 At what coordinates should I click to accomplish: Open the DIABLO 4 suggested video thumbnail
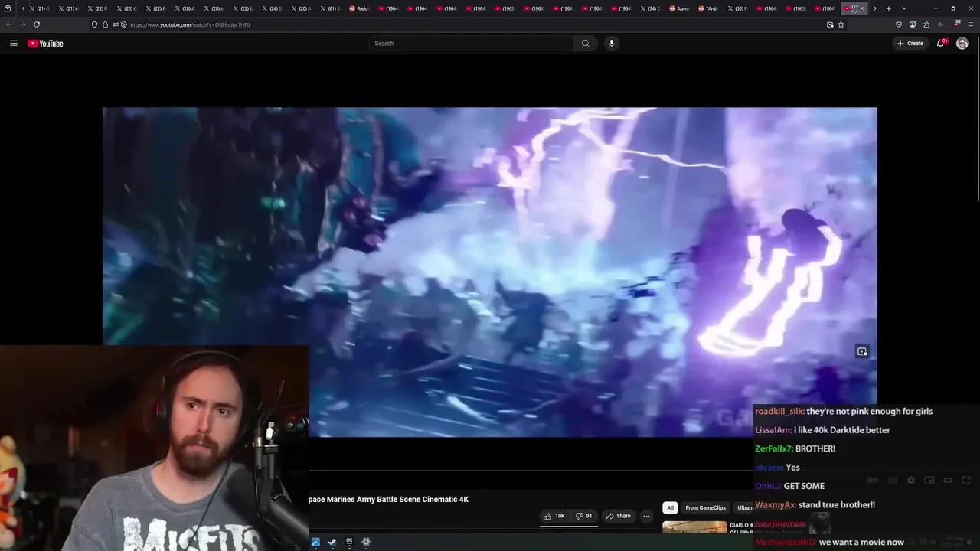(x=694, y=528)
